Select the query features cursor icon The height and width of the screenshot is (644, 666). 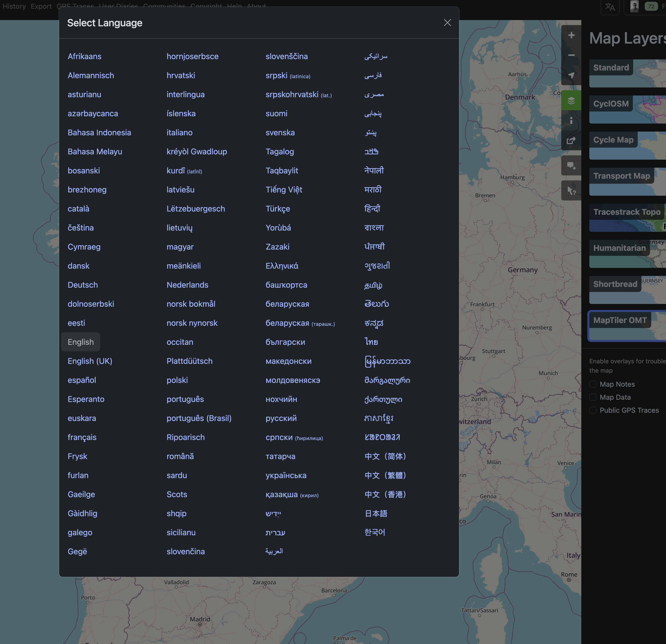(x=571, y=191)
